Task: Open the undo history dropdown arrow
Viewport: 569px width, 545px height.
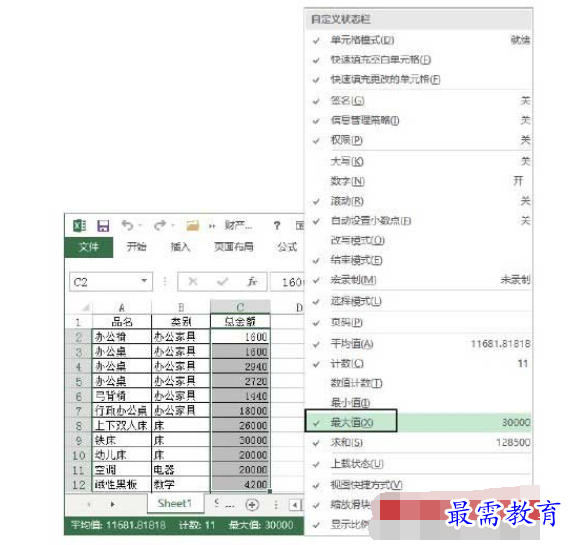Action: pos(140,226)
